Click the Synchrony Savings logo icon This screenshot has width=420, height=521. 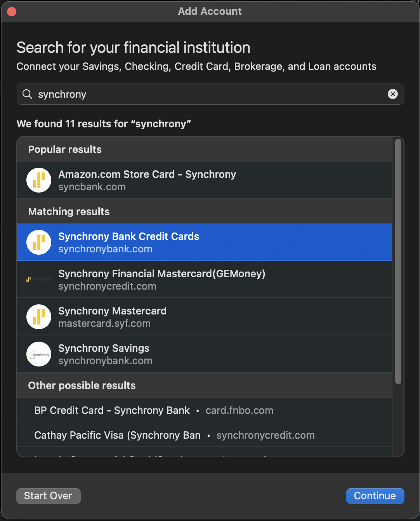[39, 354]
